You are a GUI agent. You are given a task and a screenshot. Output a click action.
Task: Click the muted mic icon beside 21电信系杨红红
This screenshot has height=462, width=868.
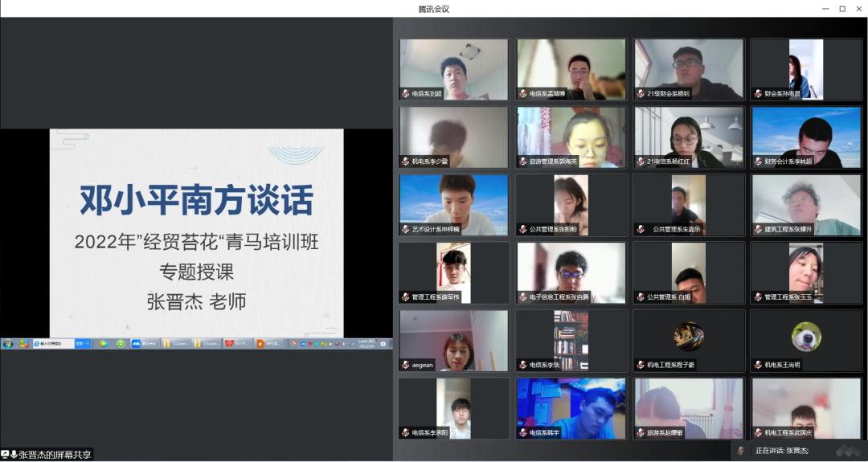(641, 161)
